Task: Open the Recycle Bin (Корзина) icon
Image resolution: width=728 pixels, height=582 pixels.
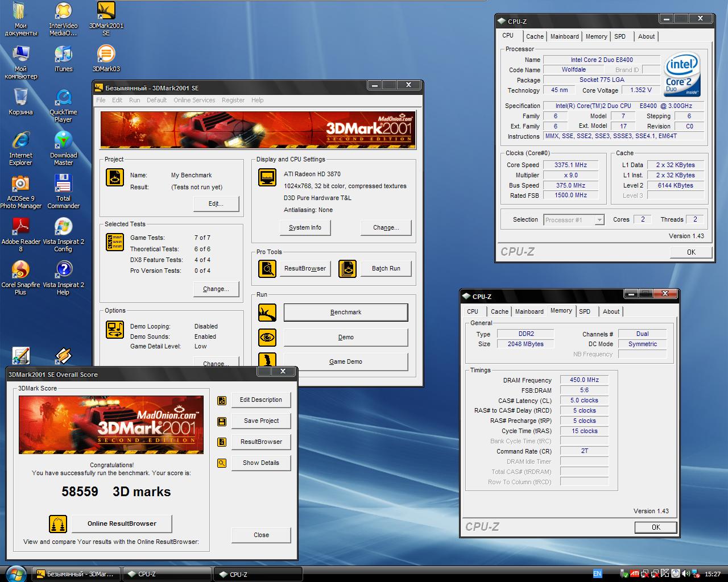Action: pyautogui.click(x=20, y=102)
